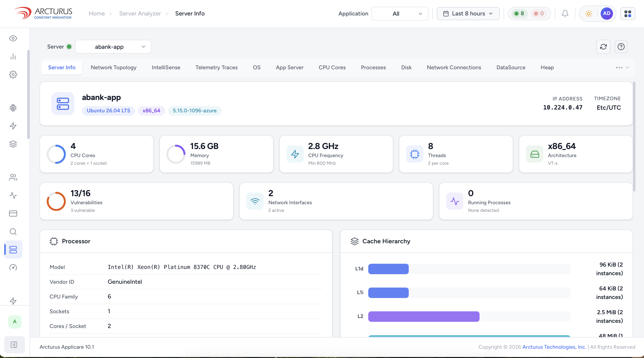
Task: Click the 5.15.0-1096-azure kernel tag
Action: click(194, 111)
